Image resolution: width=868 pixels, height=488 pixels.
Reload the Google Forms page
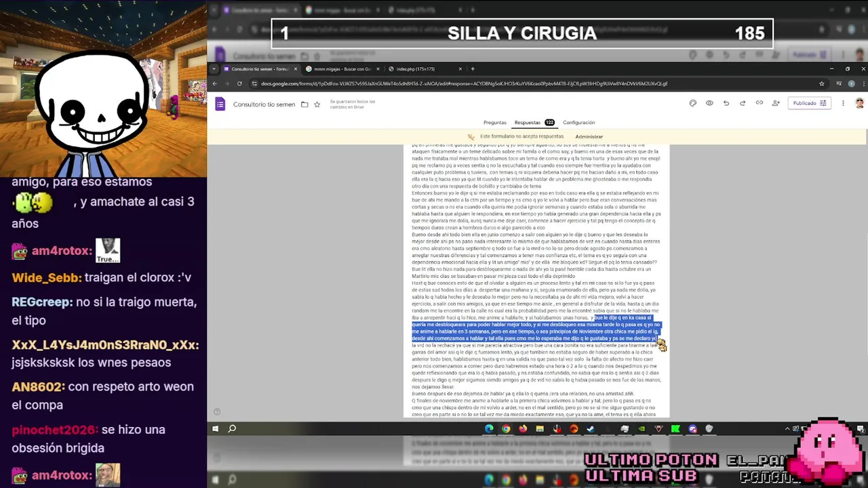coord(239,84)
